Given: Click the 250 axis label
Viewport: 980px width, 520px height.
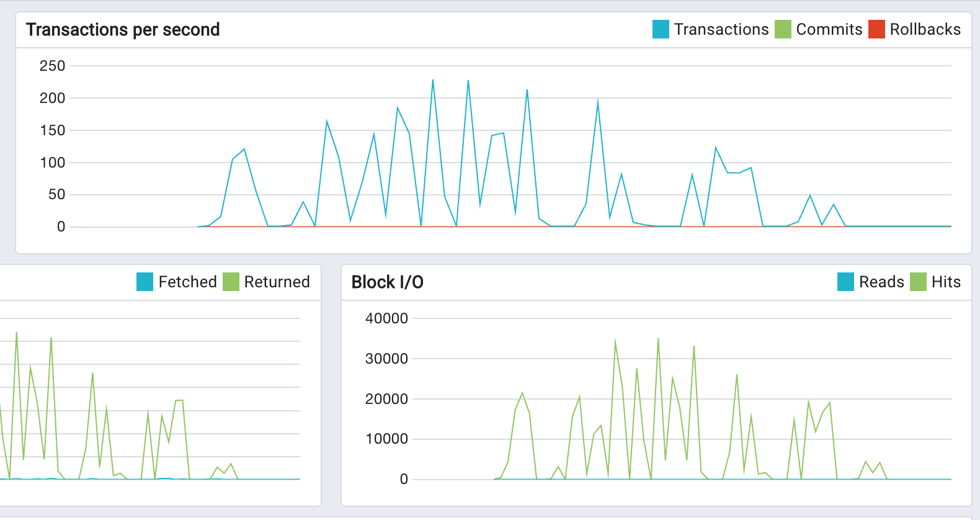Looking at the screenshot, I should pos(52,66).
